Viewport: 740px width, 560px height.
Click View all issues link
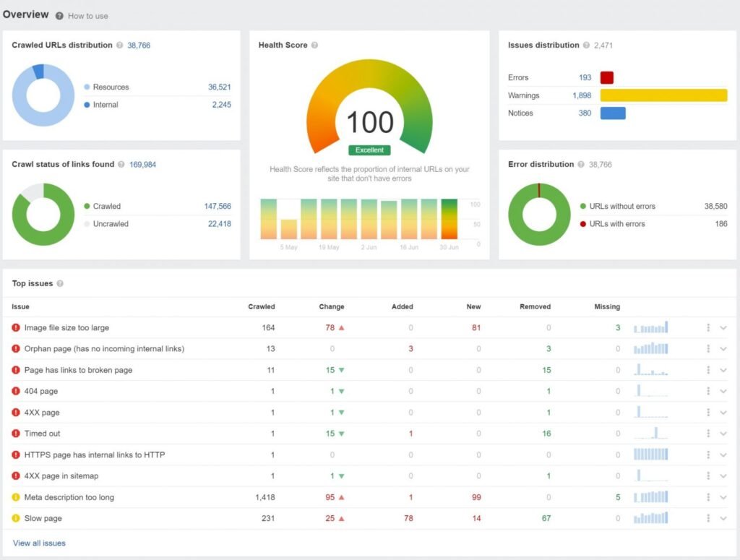point(39,543)
